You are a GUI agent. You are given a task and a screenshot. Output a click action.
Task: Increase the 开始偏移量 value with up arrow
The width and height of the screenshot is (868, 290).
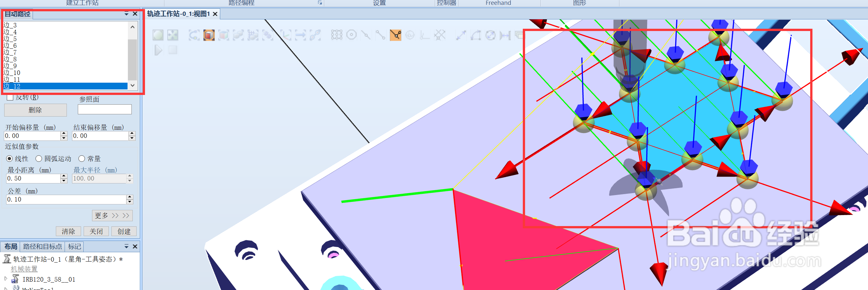64,133
